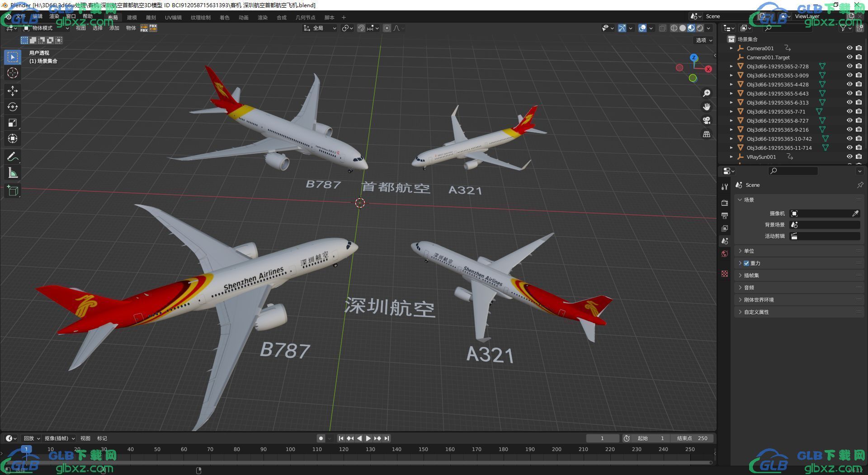Expand Obj3d66-19295365-3-909 in the outliner
Screen dimensions: 868x475
point(731,75)
